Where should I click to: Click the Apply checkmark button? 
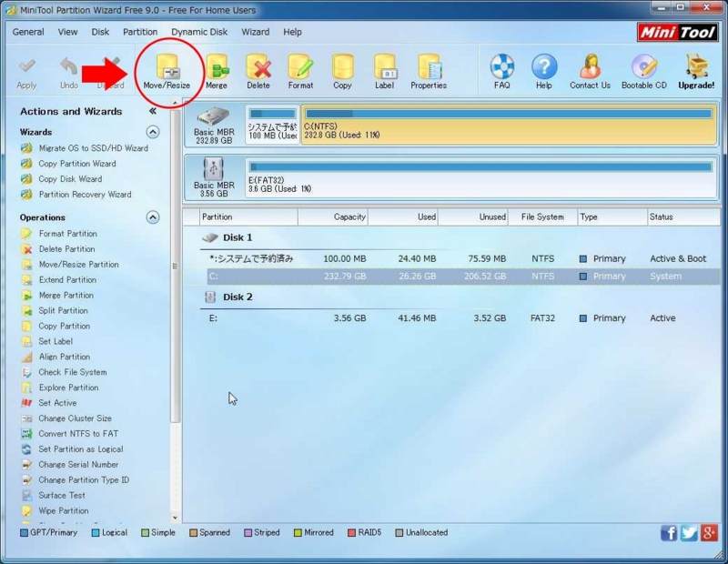27,74
